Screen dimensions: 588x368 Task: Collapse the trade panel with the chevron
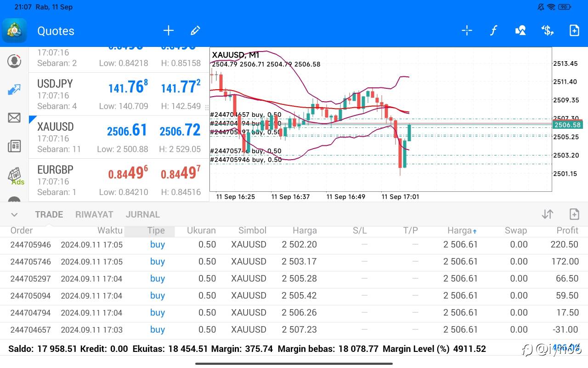(x=14, y=214)
